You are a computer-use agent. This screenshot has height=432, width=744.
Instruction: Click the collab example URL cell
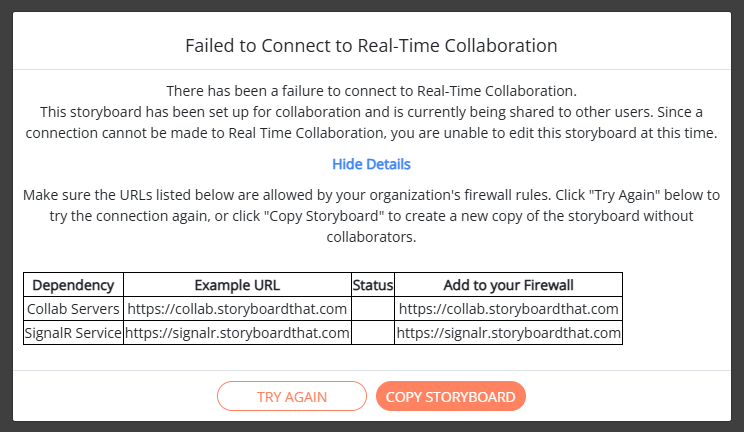tap(237, 309)
